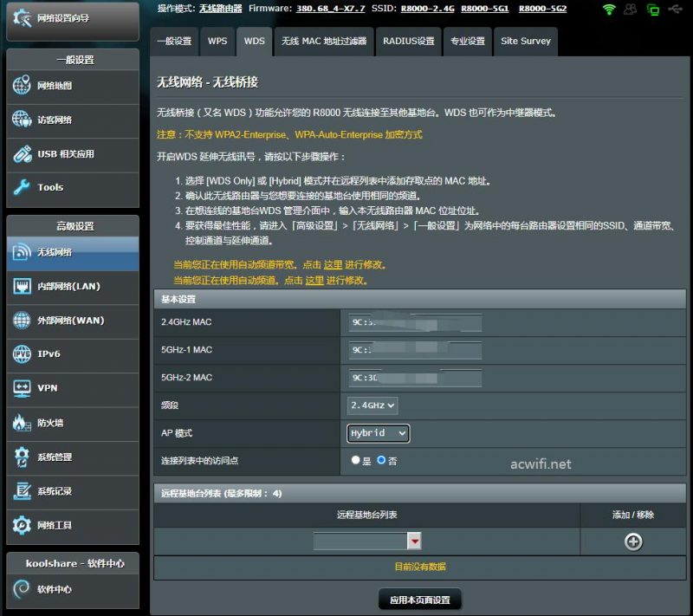Click 这里 link for auto channel
Screen dimensions: 693x616
[314, 280]
